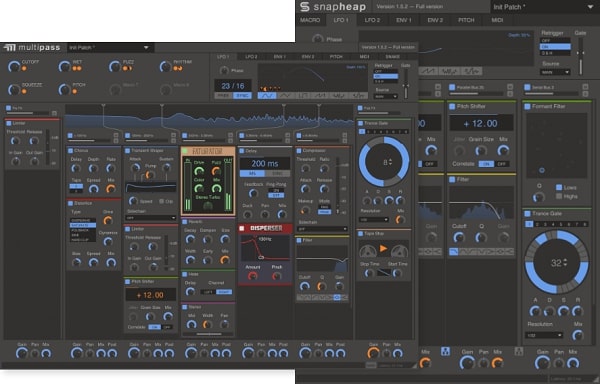Switch to the PITCH tab in Snapheap

pyautogui.click(x=466, y=20)
